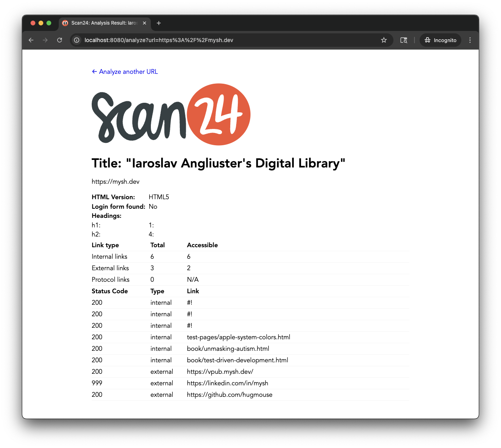This screenshot has width=501, height=448.
Task: Click the https://github.com/hugmouse link text
Action: pos(229,395)
